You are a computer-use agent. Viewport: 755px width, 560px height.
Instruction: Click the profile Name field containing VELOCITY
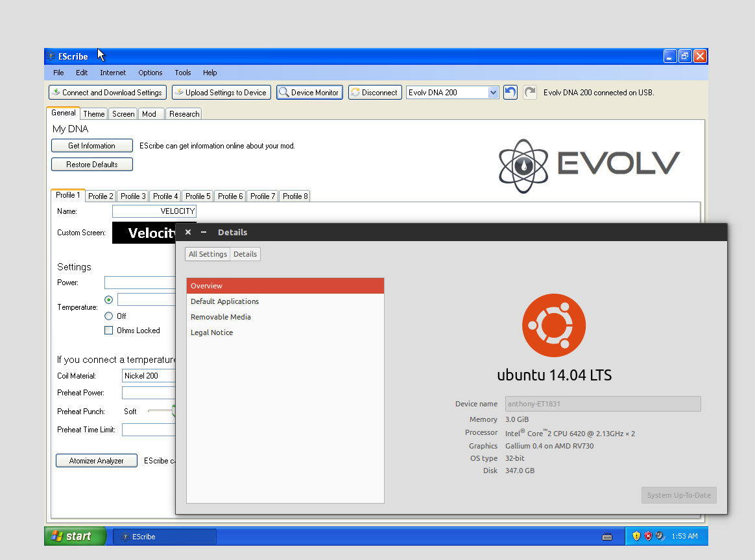coord(154,211)
